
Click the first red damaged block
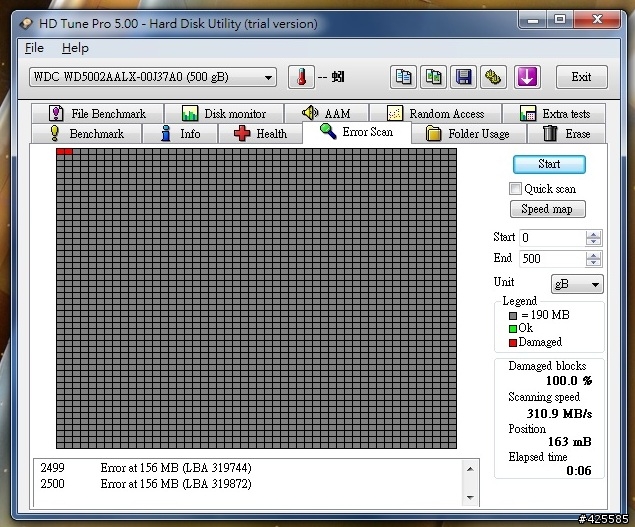61,151
